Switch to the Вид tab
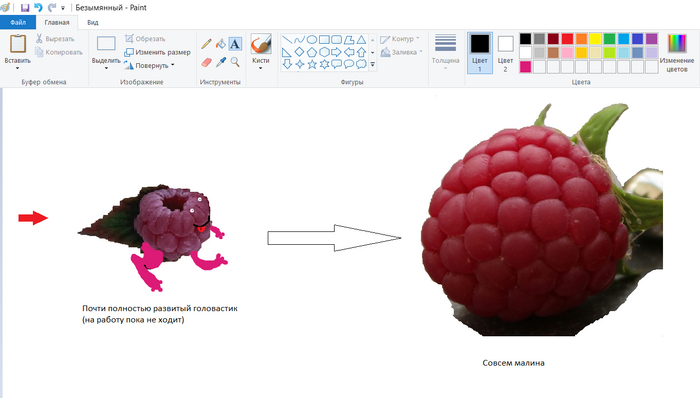Image resolution: width=700 pixels, height=398 pixels. [x=92, y=22]
